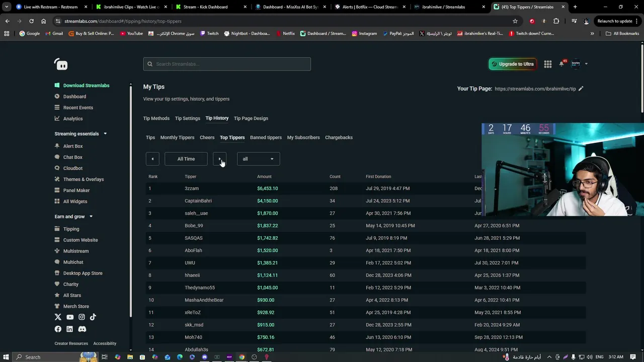
Task: Click the X (Twitter) social icon
Action: click(58, 317)
